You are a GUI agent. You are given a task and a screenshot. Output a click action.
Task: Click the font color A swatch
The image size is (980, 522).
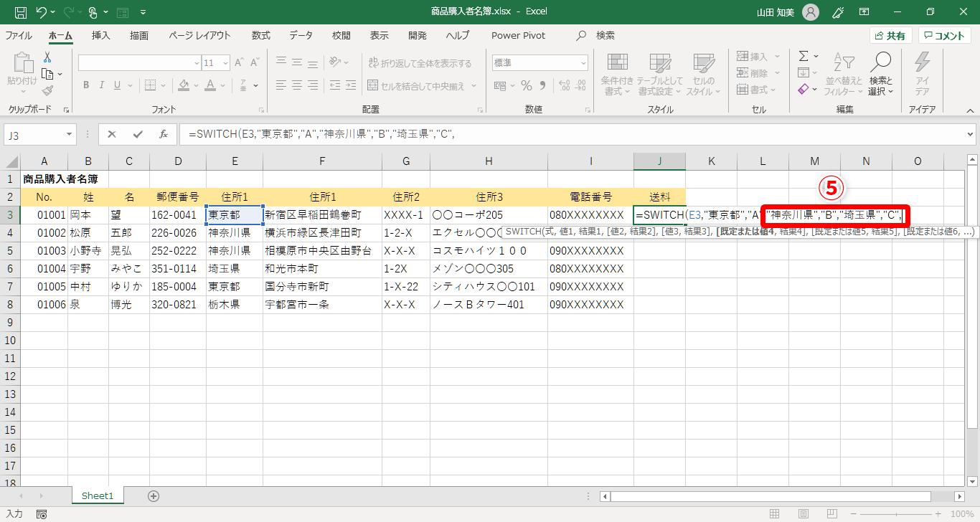point(210,85)
